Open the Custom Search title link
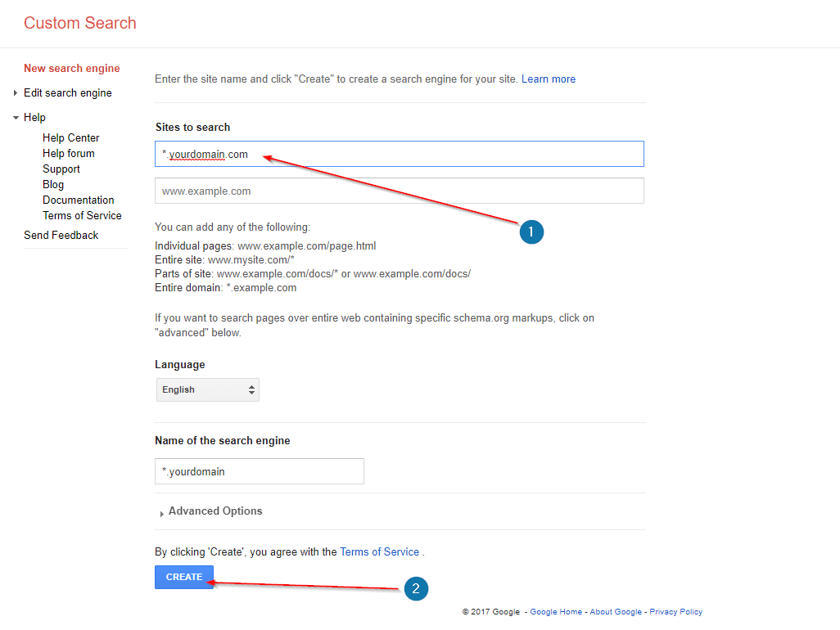The height and width of the screenshot is (630, 840). coord(79,23)
